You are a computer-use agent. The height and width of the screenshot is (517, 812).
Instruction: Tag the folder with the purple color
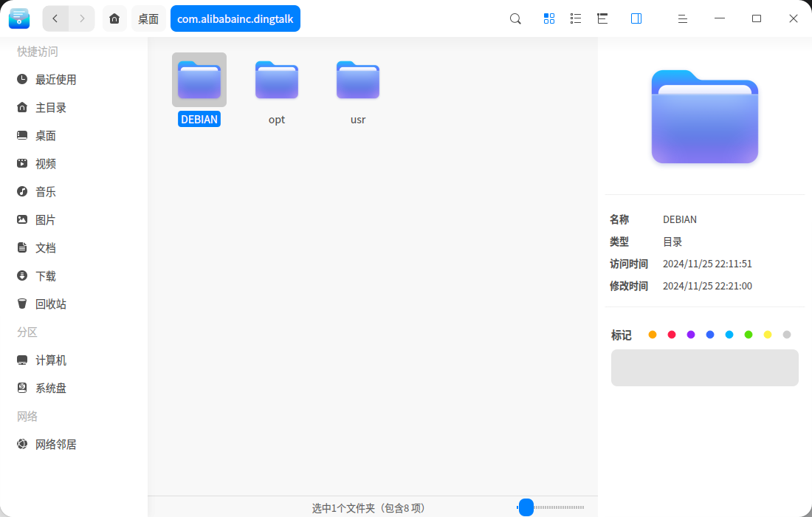click(x=691, y=335)
